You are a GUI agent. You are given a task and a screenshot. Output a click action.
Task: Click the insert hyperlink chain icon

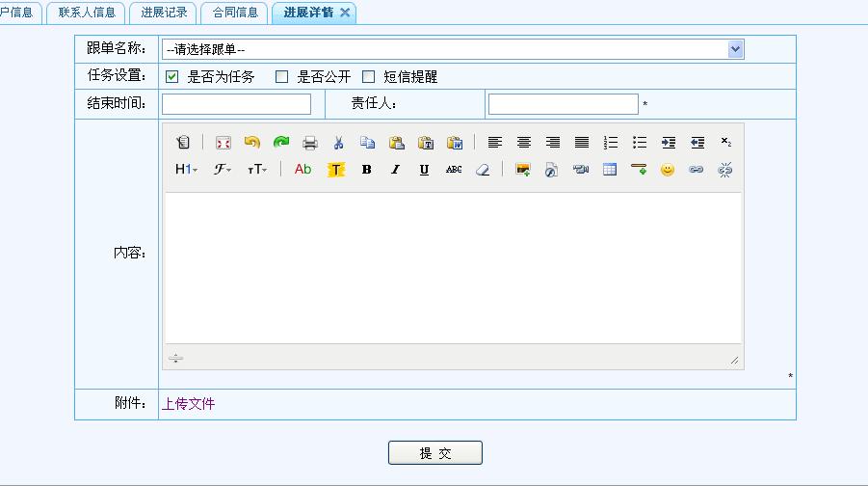pyautogui.click(x=696, y=170)
